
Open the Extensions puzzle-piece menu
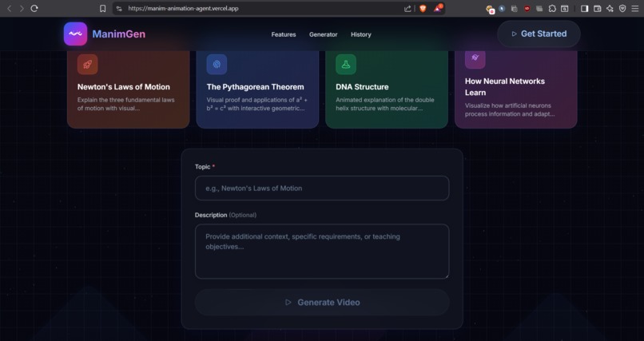(552, 8)
